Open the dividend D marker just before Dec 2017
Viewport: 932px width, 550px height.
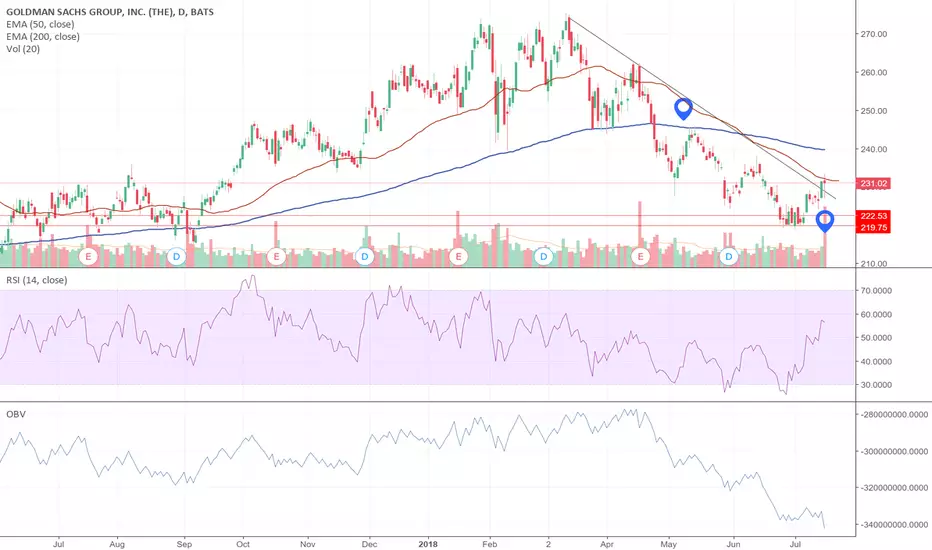(365, 257)
